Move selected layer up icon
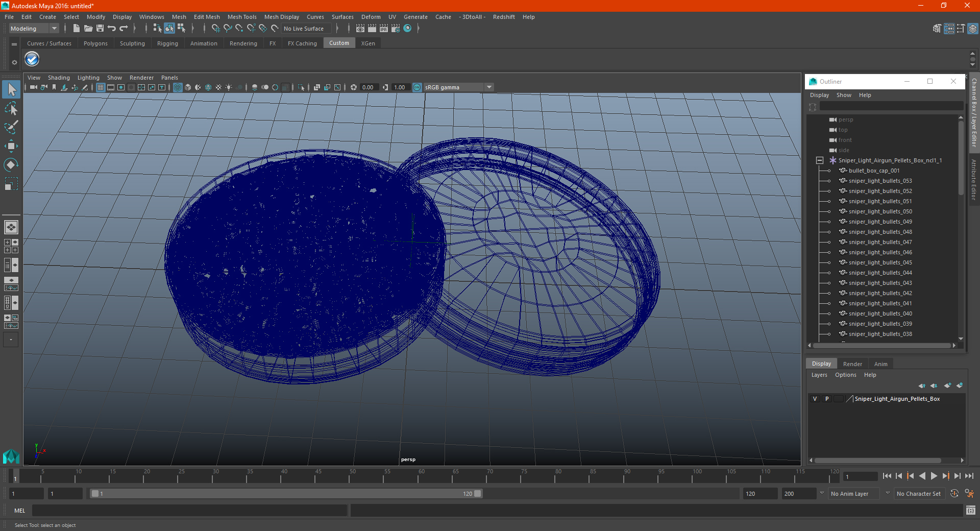Image resolution: width=980 pixels, height=531 pixels. [x=922, y=385]
